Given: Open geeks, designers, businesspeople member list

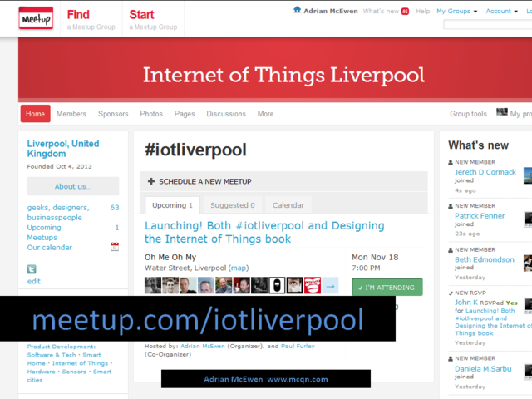Looking at the screenshot, I should pyautogui.click(x=58, y=213).
